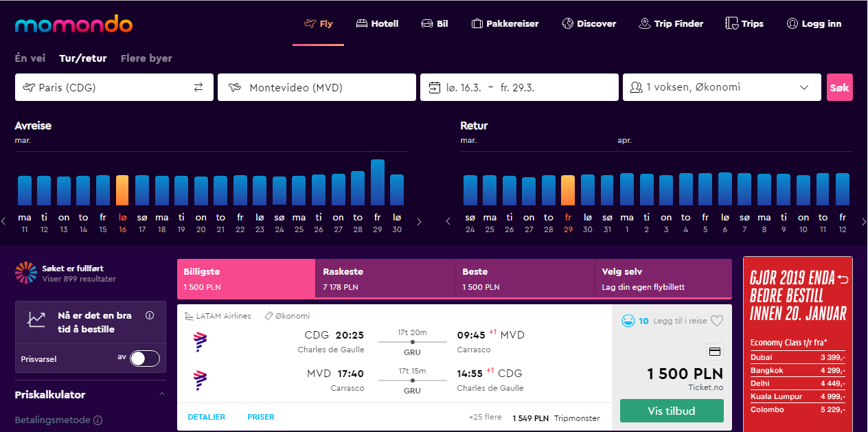Viewport: 868px width, 432px height.
Task: Open PRISER for the LATAM flight
Action: tap(261, 417)
